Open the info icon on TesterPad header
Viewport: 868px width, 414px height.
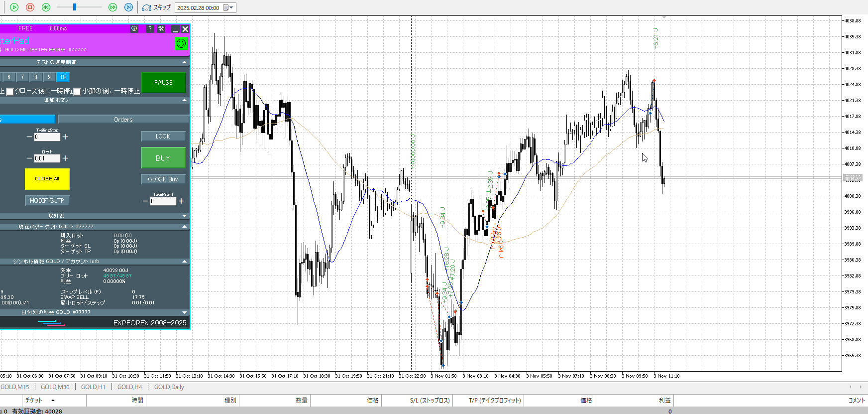[134, 29]
